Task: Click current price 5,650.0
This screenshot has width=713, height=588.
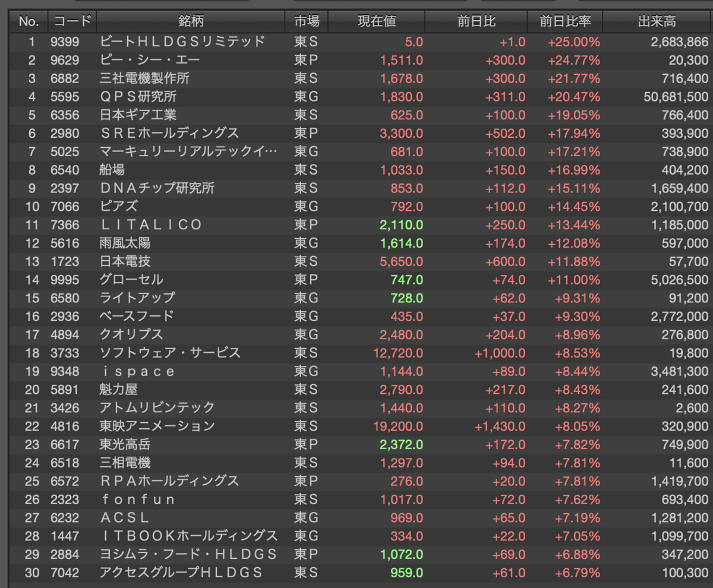Action: pos(402,261)
